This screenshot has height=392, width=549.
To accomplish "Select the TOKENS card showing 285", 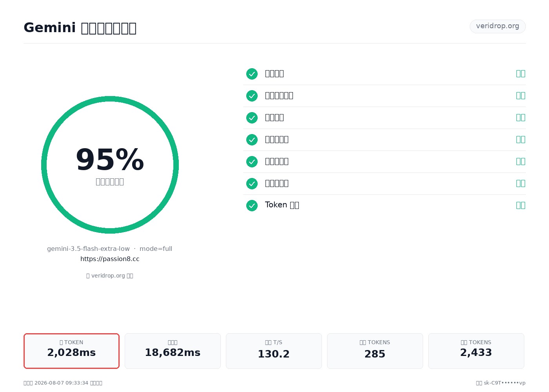I will point(375,351).
